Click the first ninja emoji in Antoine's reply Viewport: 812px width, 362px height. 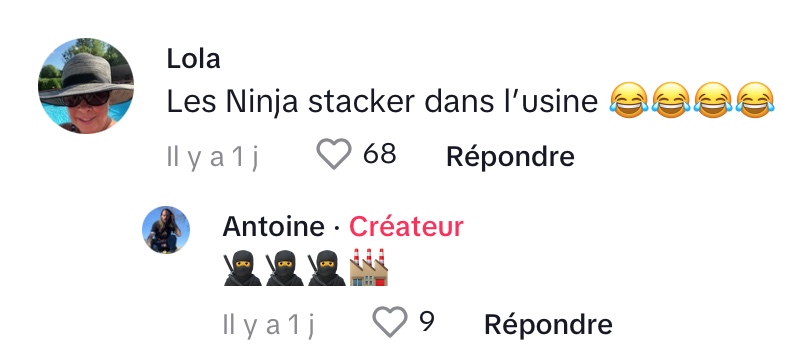pyautogui.click(x=242, y=268)
